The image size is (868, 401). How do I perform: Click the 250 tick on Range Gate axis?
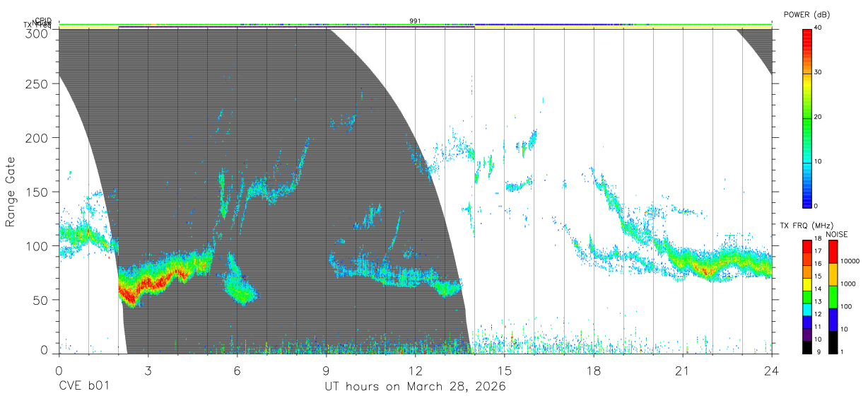point(37,83)
